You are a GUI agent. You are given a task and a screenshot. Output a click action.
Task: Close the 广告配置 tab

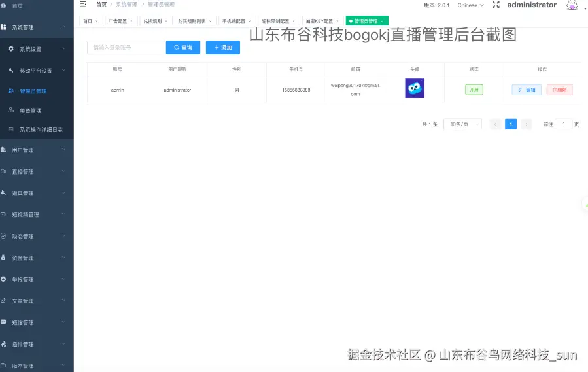coord(131,22)
